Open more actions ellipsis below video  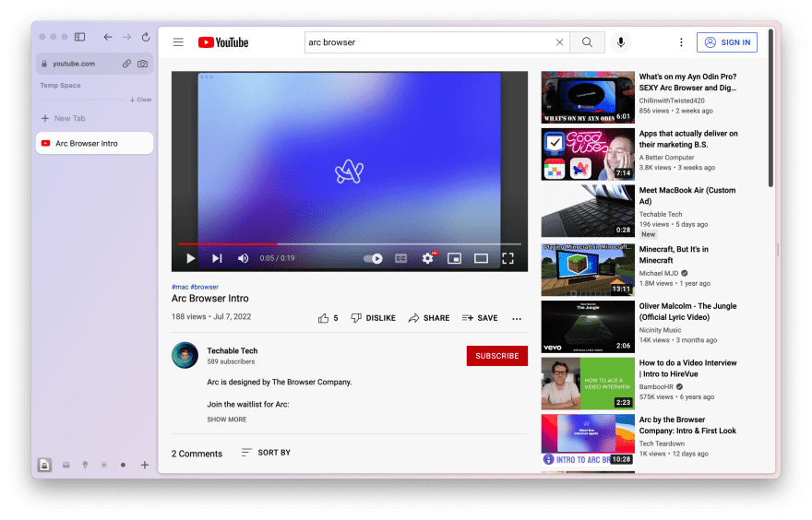pyautogui.click(x=517, y=319)
